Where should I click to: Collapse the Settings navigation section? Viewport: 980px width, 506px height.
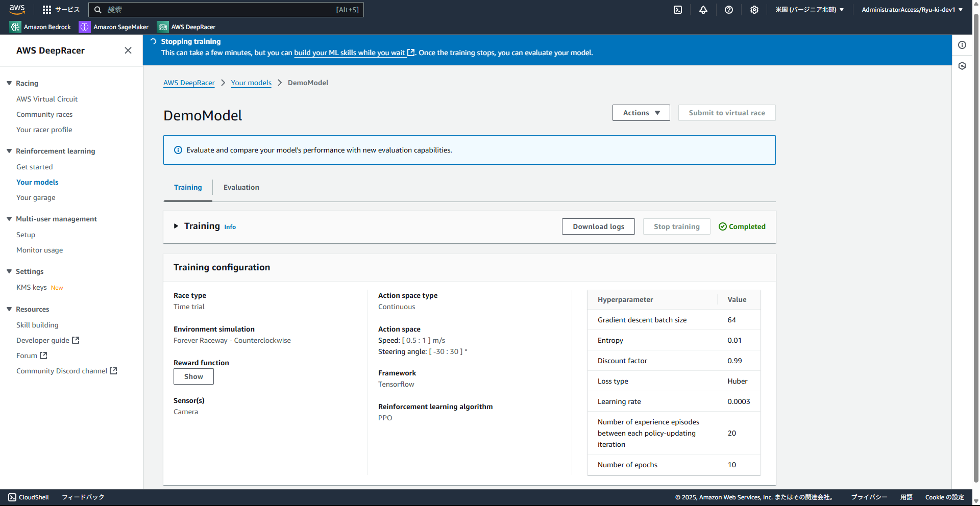(9, 271)
